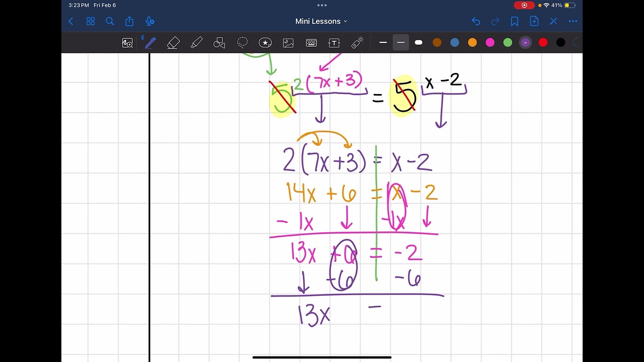This screenshot has height=362, width=644.
Task: Pick the black color swatch
Action: 560,43
